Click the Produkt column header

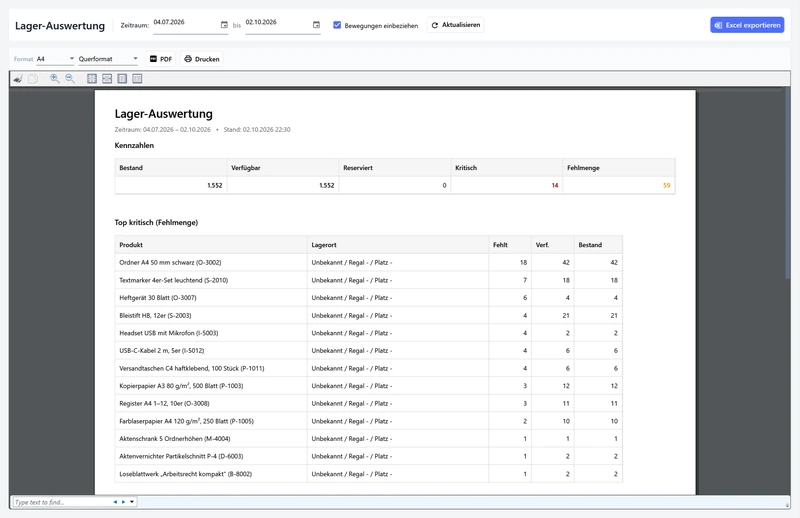(x=211, y=245)
